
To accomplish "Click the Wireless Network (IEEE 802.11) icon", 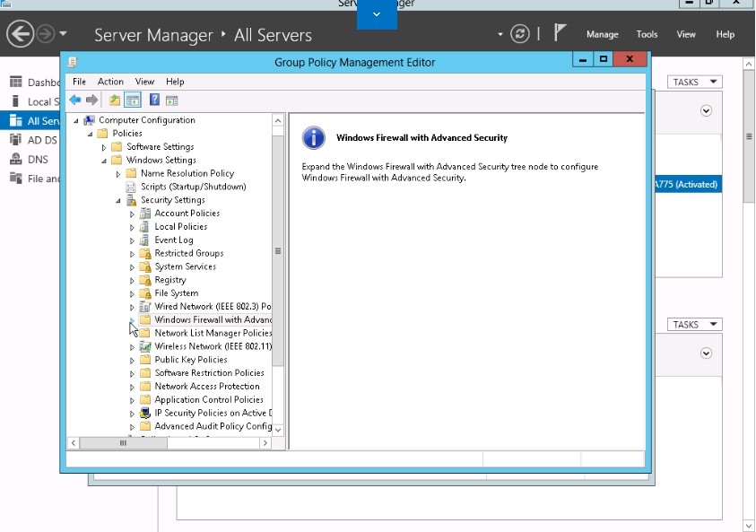I will (x=144, y=346).
